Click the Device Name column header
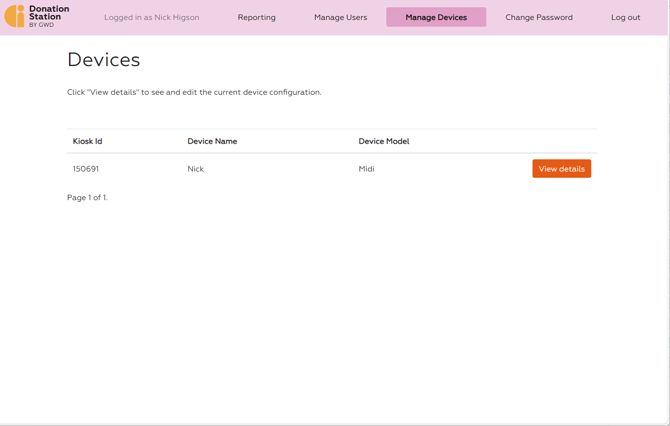The width and height of the screenshot is (670, 426). (x=212, y=141)
